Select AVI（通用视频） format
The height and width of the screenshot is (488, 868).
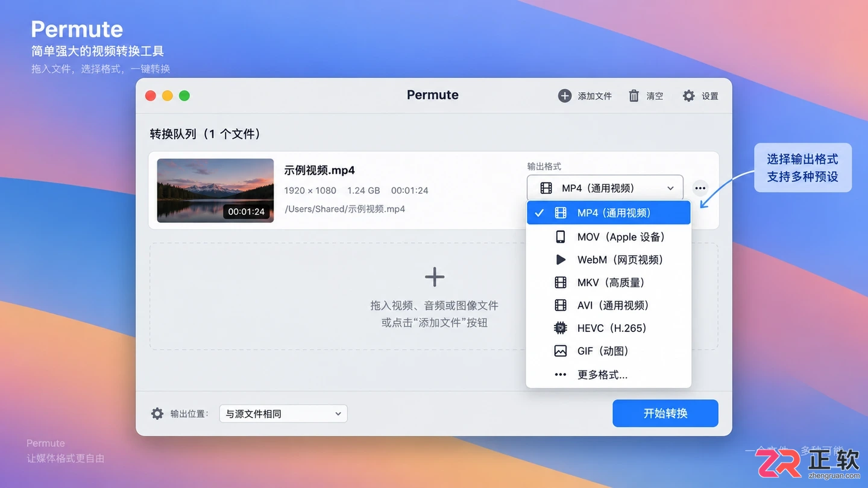[609, 305]
